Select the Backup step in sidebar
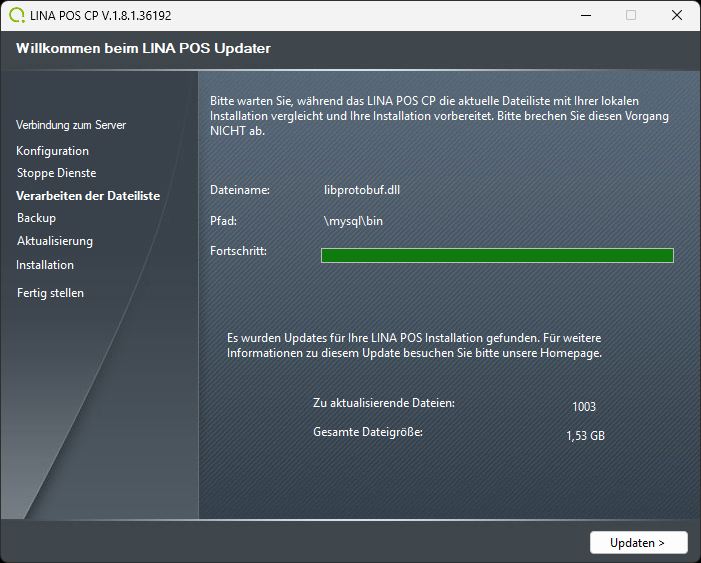 click(36, 218)
